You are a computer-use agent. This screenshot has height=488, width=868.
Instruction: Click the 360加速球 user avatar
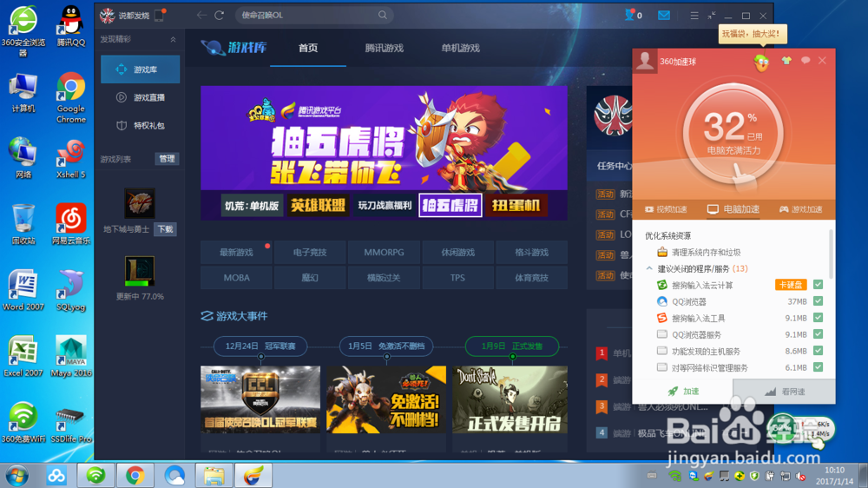coord(645,61)
